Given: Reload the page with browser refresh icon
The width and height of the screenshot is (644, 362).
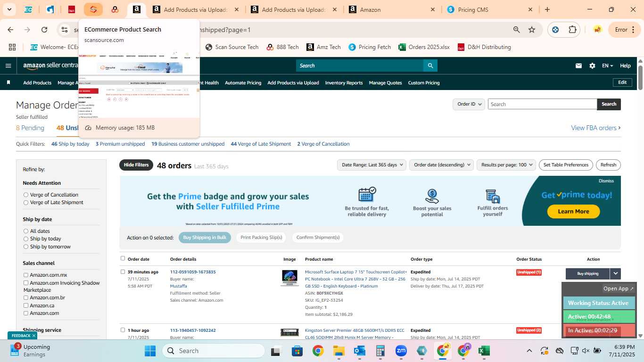Looking at the screenshot, I should click(44, 30).
